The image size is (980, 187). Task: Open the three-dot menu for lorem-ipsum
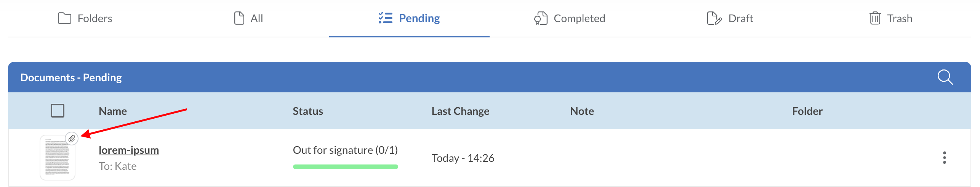[x=944, y=158]
